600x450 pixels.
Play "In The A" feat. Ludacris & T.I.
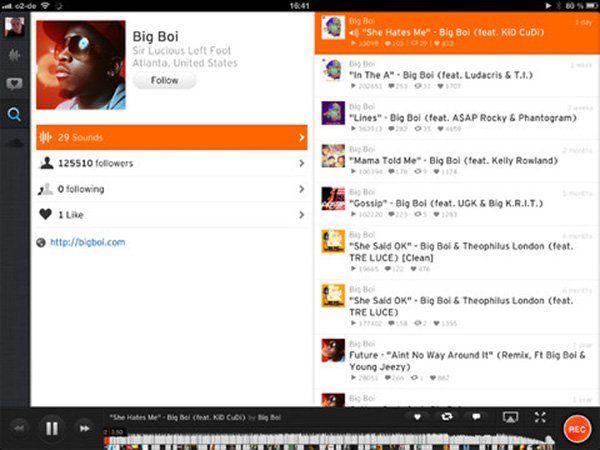pos(457,76)
